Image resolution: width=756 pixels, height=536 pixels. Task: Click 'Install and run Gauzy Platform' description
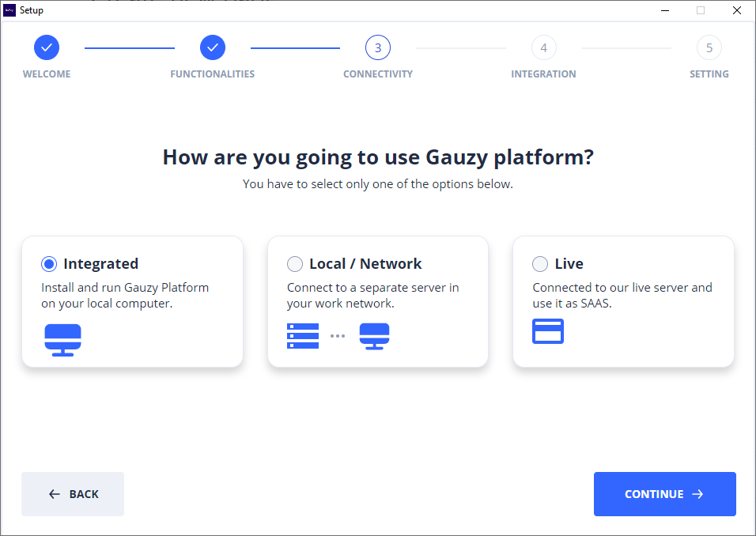point(125,296)
